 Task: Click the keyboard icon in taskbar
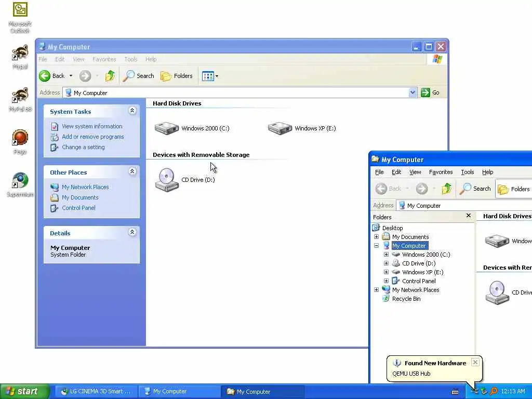(x=455, y=392)
